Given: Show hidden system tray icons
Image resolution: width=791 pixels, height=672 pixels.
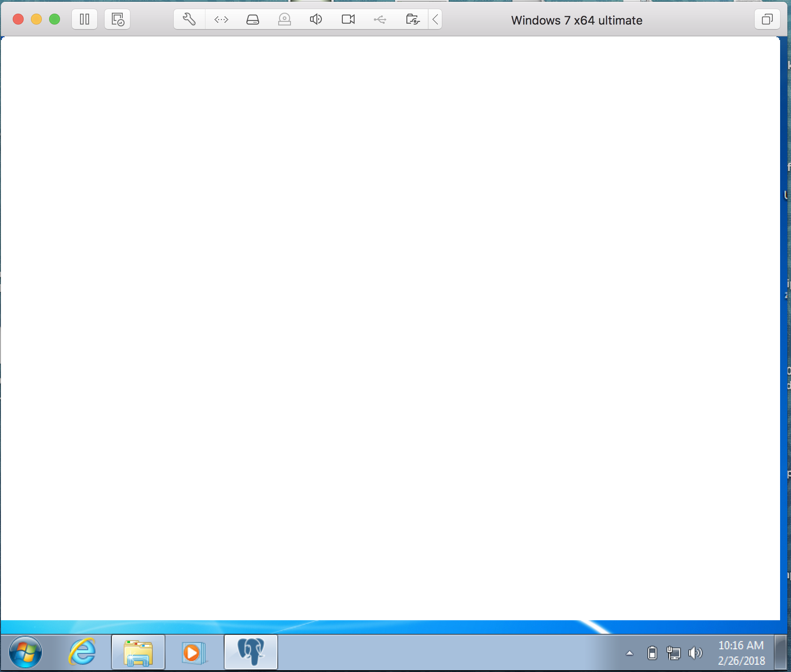Looking at the screenshot, I should tap(630, 653).
